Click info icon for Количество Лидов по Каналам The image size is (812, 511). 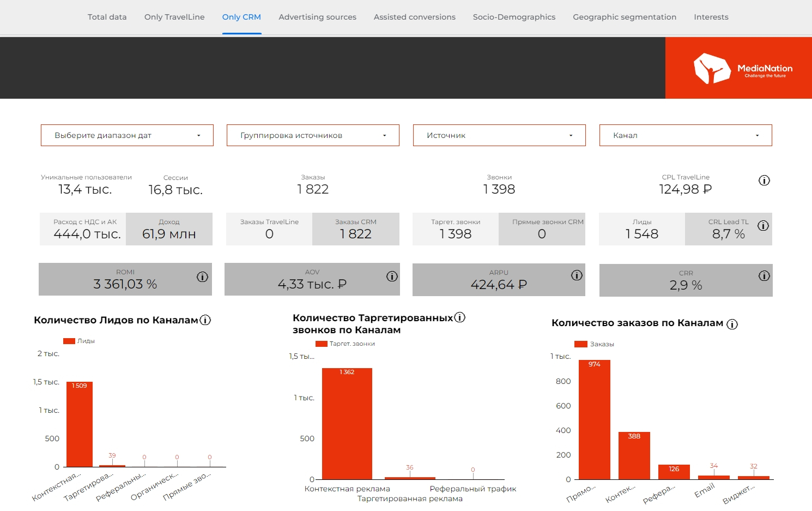point(205,320)
